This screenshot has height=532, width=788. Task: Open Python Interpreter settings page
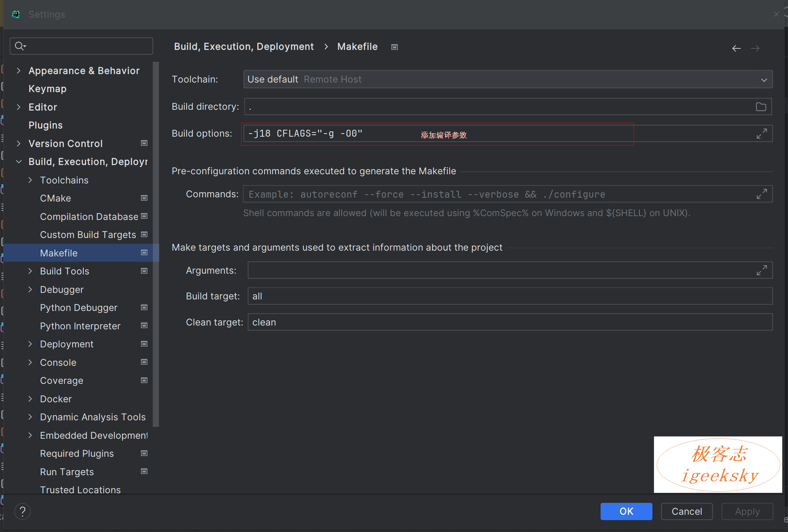[80, 326]
